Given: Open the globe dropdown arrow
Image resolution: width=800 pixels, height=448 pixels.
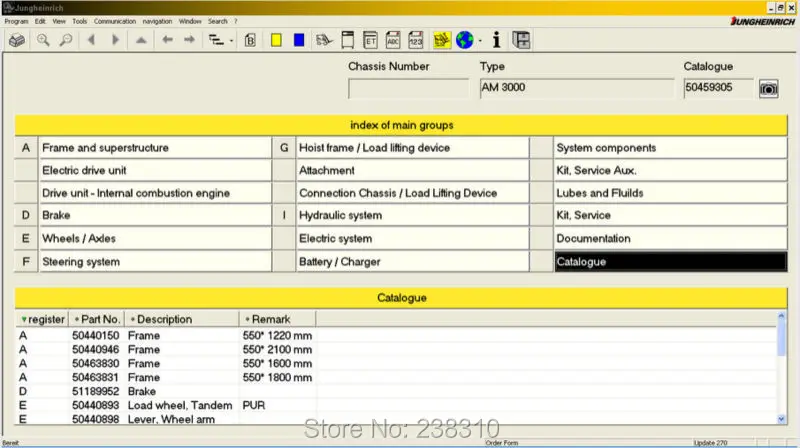Looking at the screenshot, I should 480,40.
